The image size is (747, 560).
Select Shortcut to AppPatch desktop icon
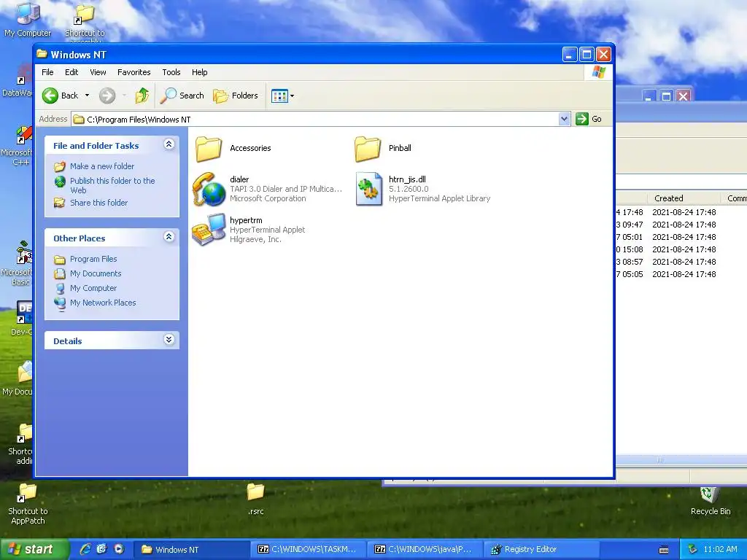[28, 504]
